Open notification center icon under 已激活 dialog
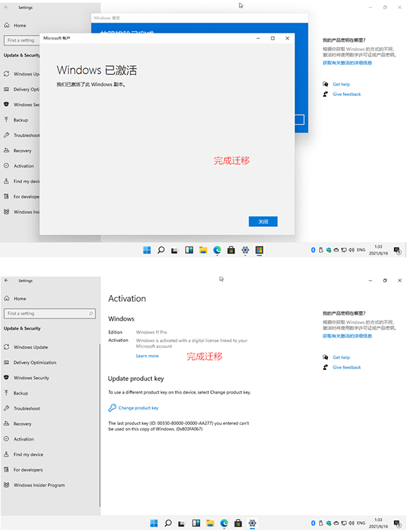This screenshot has width=409, height=532. (397, 251)
